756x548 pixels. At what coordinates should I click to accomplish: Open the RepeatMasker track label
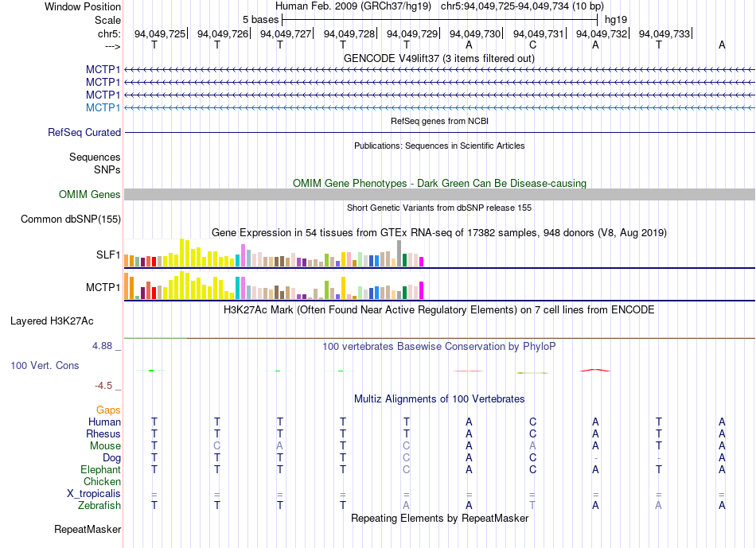pos(88,529)
